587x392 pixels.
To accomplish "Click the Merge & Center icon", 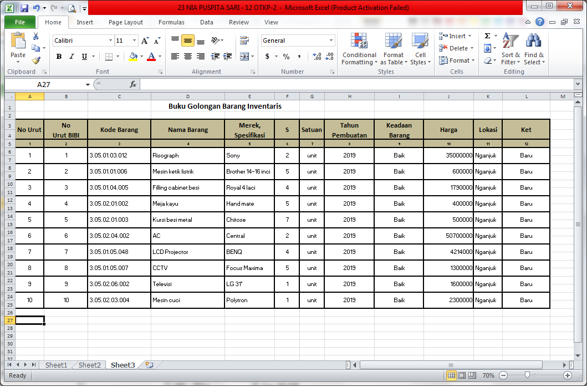I will pyautogui.click(x=244, y=57).
